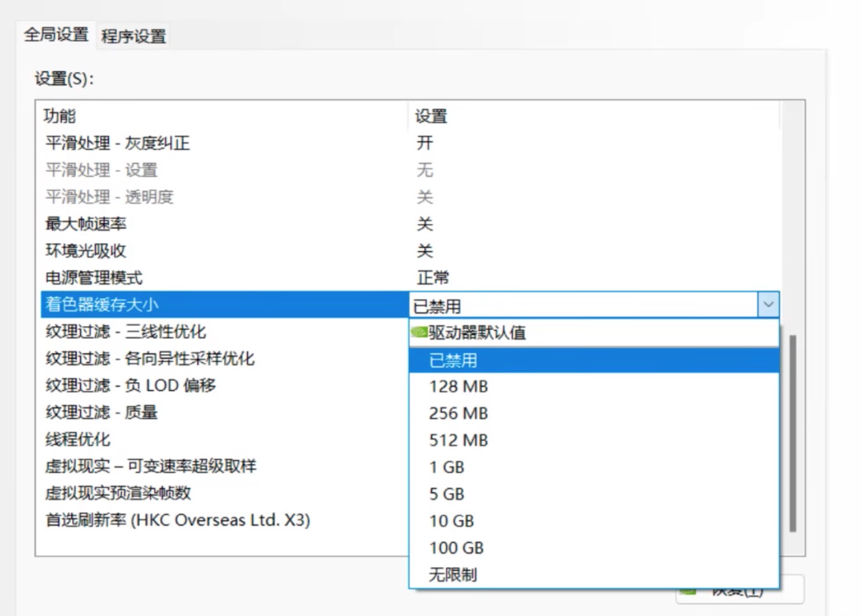862x616 pixels.
Task: Select the 已禁用 option in dropdown list
Action: click(594, 360)
